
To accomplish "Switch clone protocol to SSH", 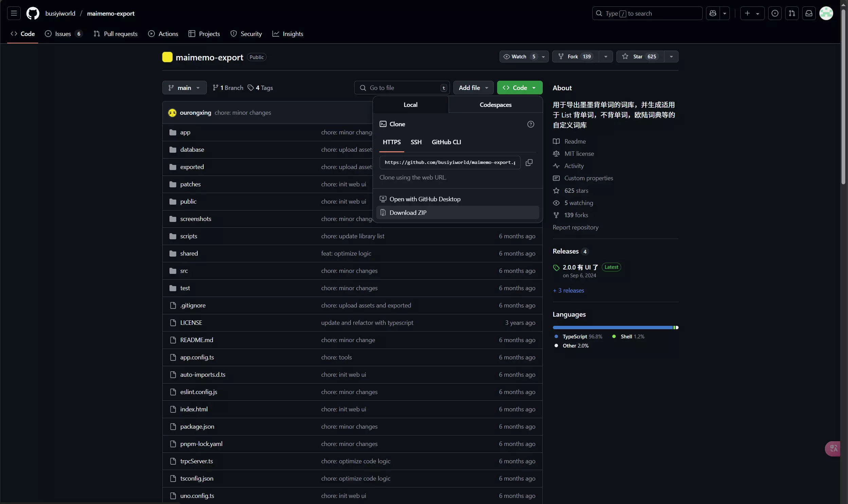I will (x=416, y=142).
